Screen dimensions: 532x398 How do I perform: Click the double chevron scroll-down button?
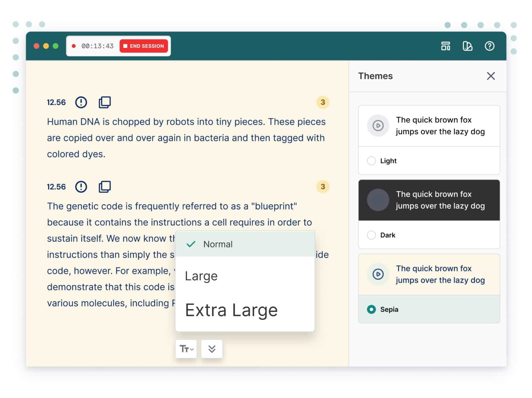pyautogui.click(x=212, y=349)
